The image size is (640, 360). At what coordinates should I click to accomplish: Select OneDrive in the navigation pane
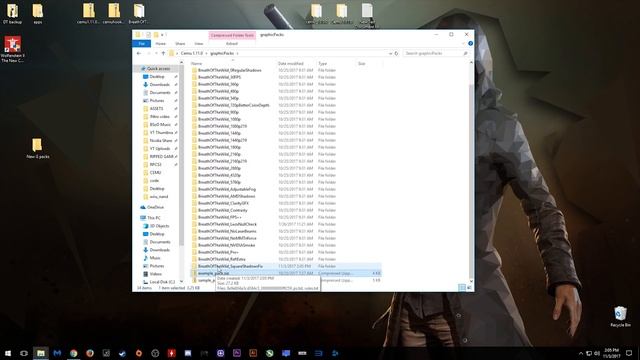coord(156,207)
